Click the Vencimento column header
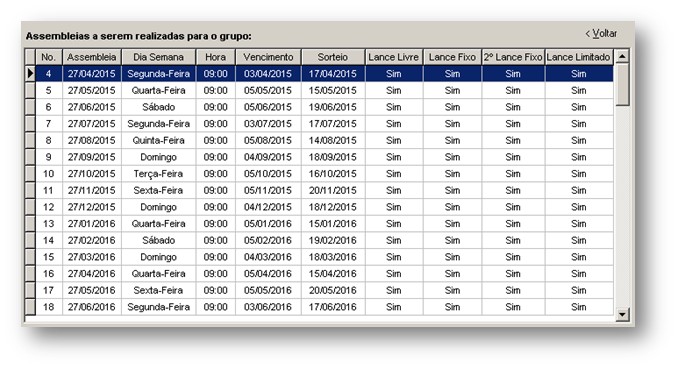 coord(268,57)
